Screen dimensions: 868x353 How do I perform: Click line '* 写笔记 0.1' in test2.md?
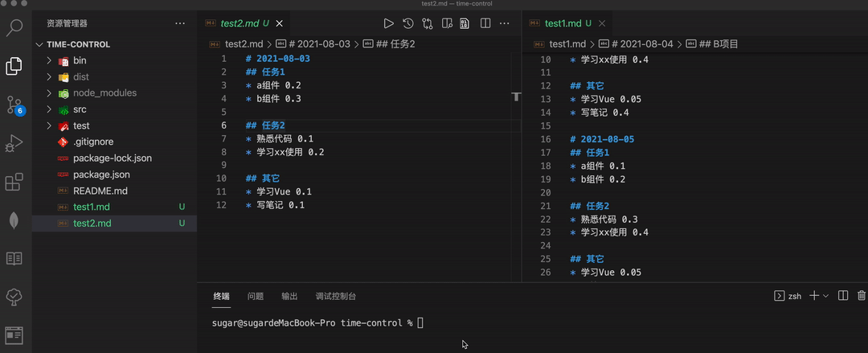point(275,205)
